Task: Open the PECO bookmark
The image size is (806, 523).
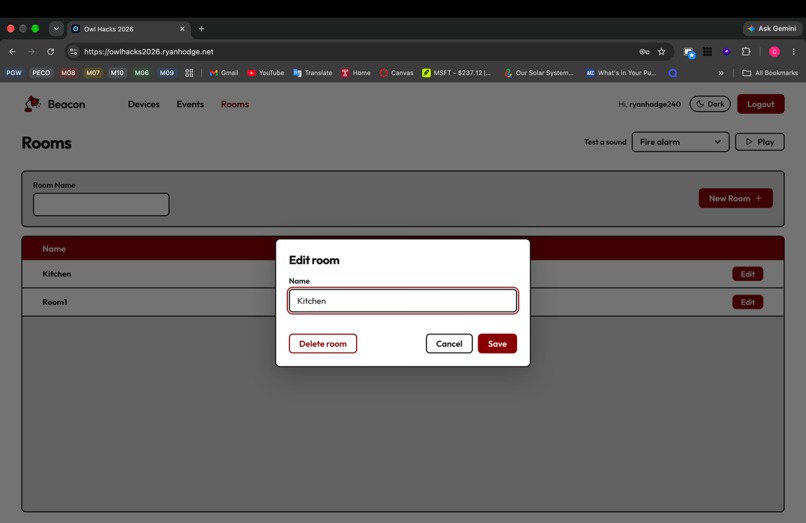Action: coord(41,73)
